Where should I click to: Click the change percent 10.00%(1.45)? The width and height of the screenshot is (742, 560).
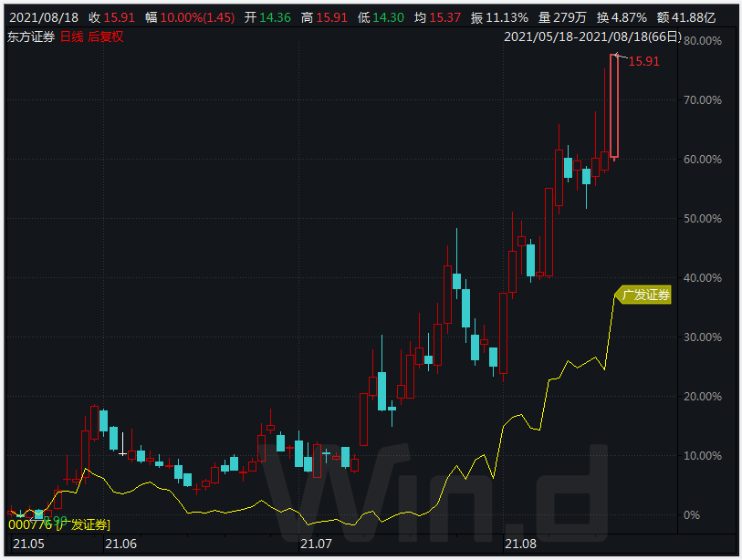coord(197,18)
